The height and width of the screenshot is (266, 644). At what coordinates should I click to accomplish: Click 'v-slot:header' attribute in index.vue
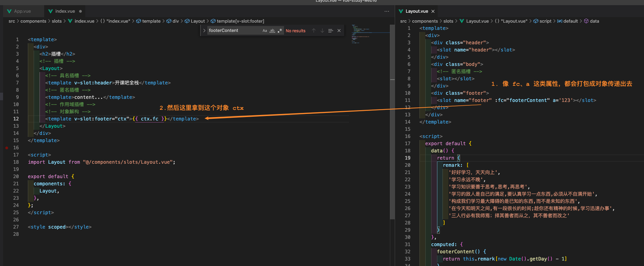(93, 83)
